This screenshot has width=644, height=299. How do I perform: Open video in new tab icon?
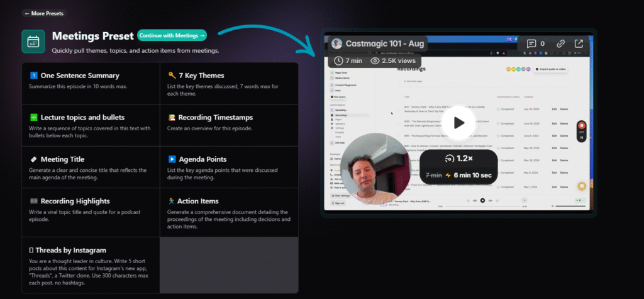[579, 43]
